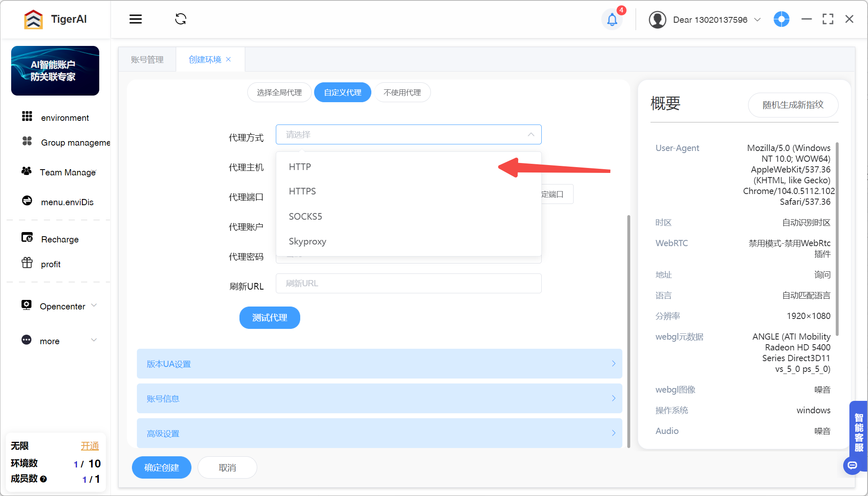
Task: Expand the 版本UA设置 section
Action: (379, 364)
